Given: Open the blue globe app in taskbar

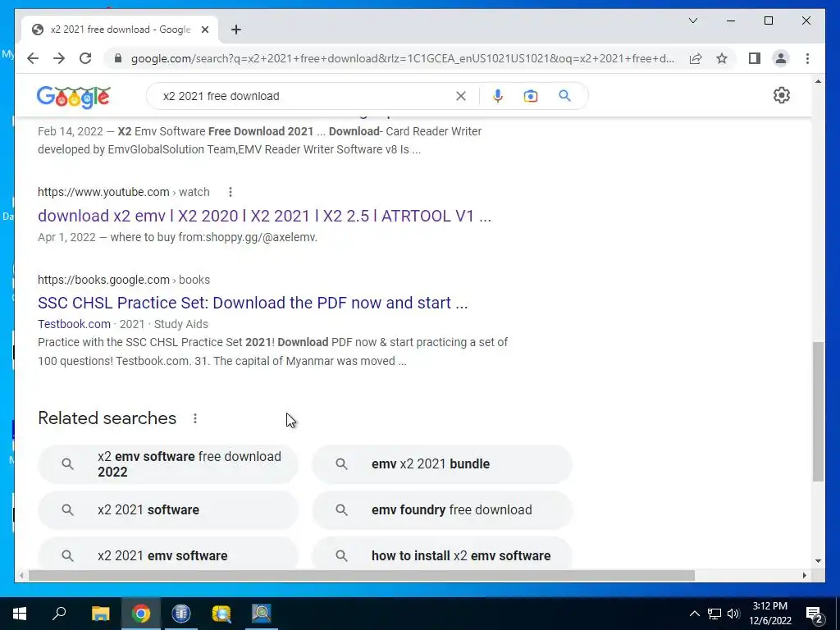Looking at the screenshot, I should (181, 614).
